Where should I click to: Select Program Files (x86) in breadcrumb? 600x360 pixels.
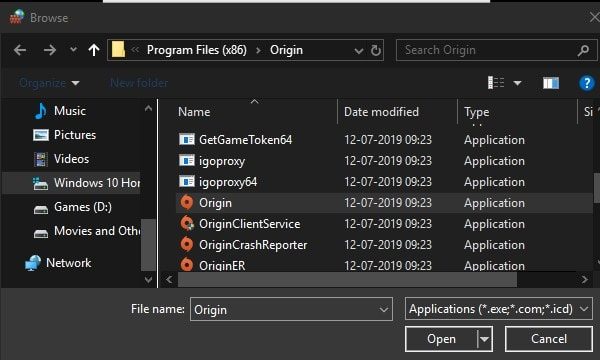pos(197,50)
